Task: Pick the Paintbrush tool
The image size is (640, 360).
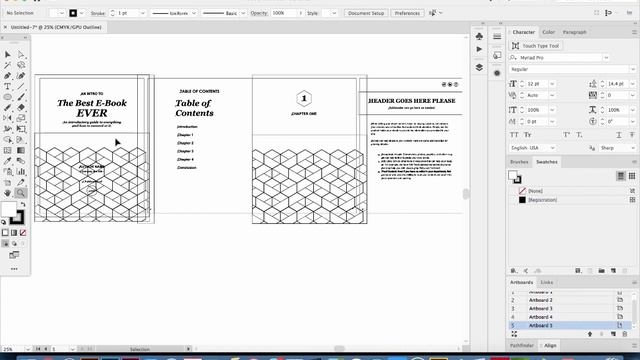Action: click(x=21, y=97)
